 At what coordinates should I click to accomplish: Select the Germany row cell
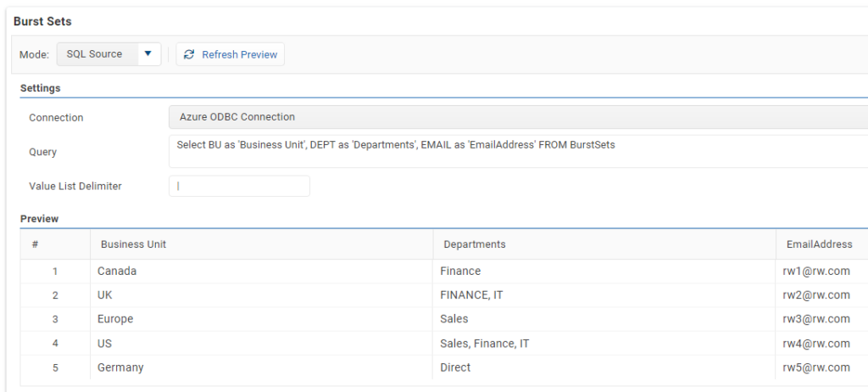120,367
